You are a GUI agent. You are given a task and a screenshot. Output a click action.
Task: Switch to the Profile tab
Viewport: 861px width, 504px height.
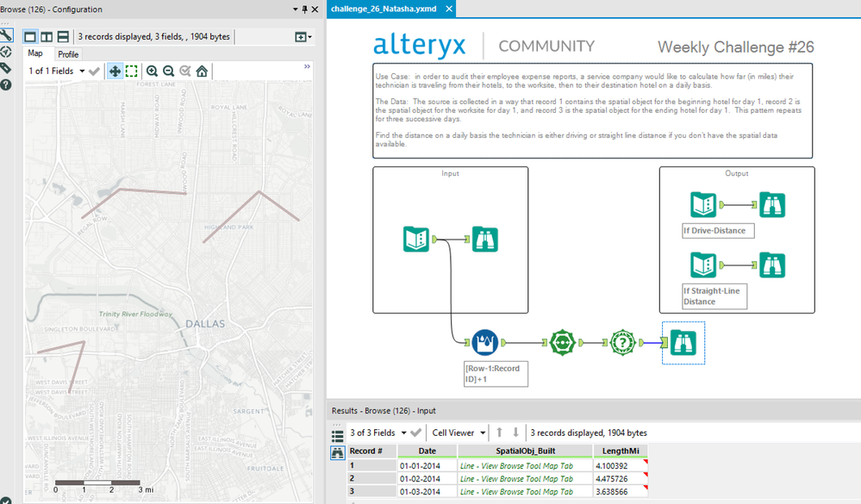point(68,54)
